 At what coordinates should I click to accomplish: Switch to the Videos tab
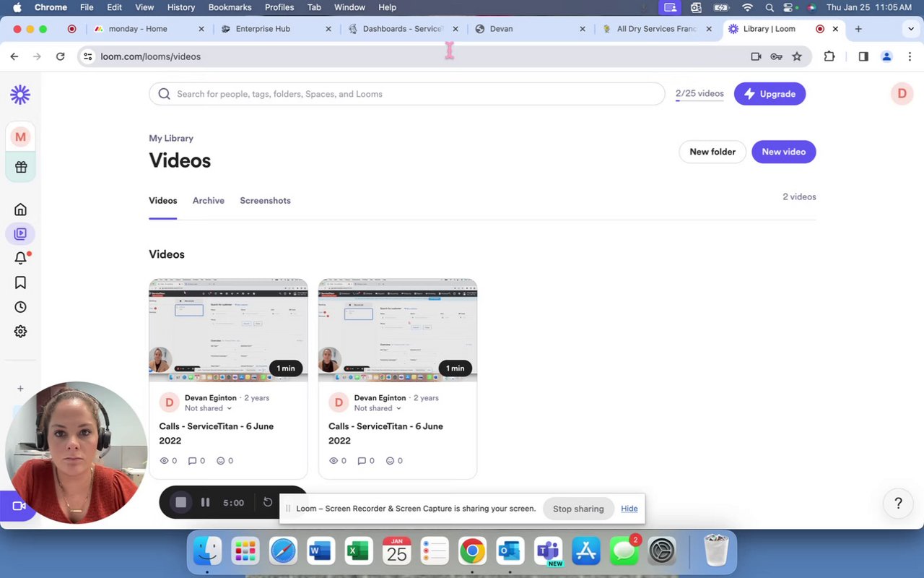pos(163,201)
